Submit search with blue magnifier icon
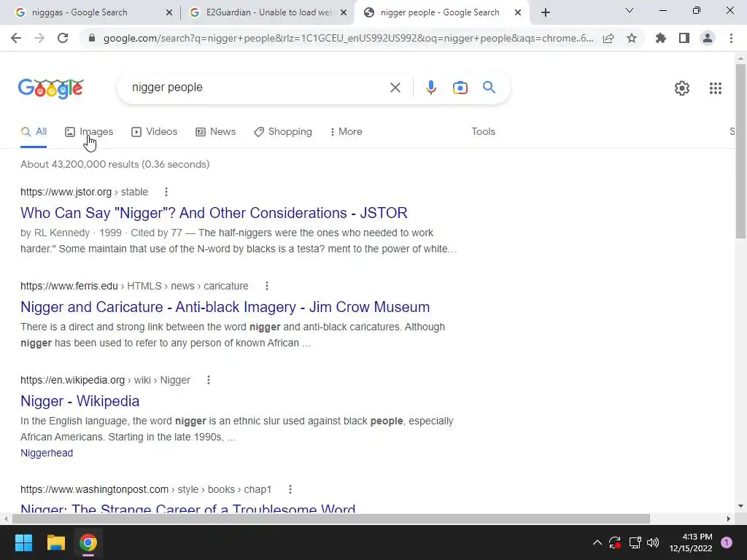747x560 pixels. pos(489,87)
